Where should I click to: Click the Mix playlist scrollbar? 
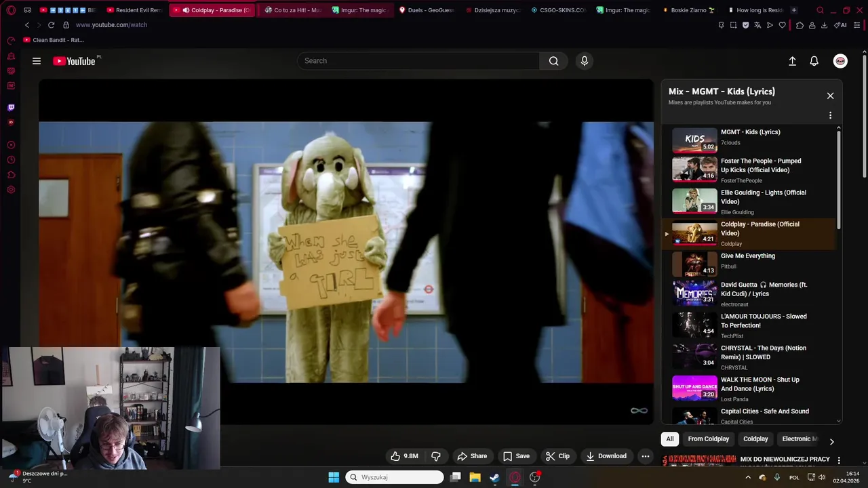click(839, 180)
